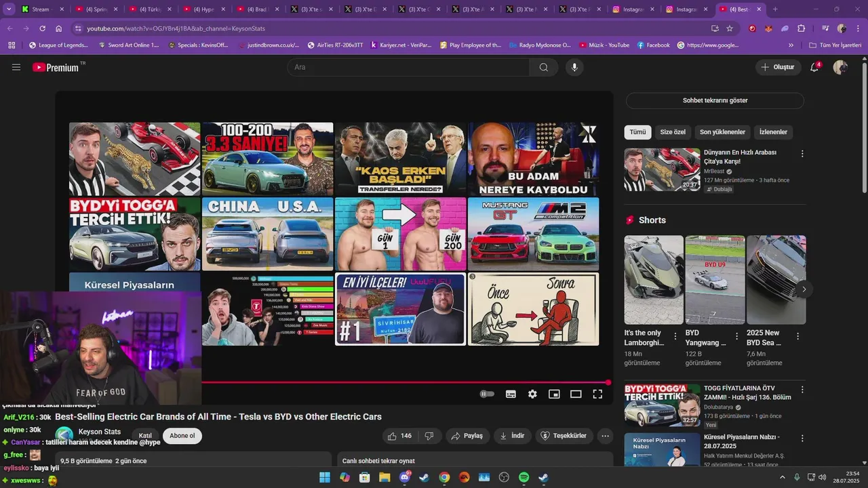The image size is (868, 488).
Task: Open Chrome extensions puzzle icon
Action: pyautogui.click(x=802, y=28)
